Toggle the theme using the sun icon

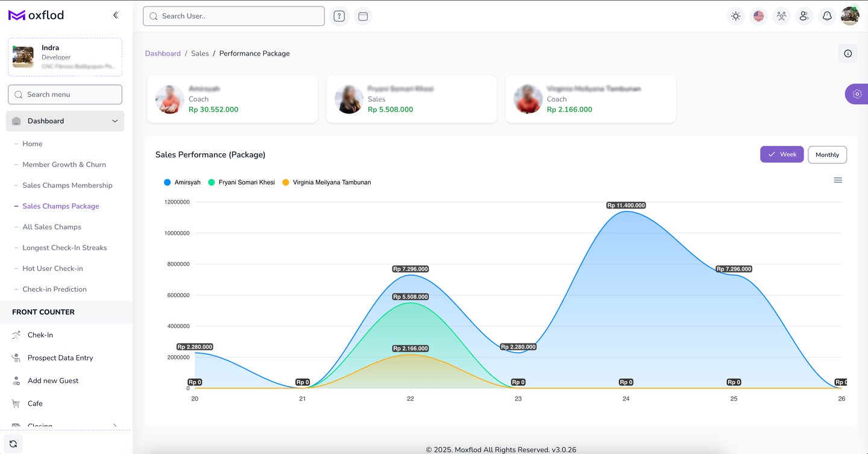click(x=735, y=16)
